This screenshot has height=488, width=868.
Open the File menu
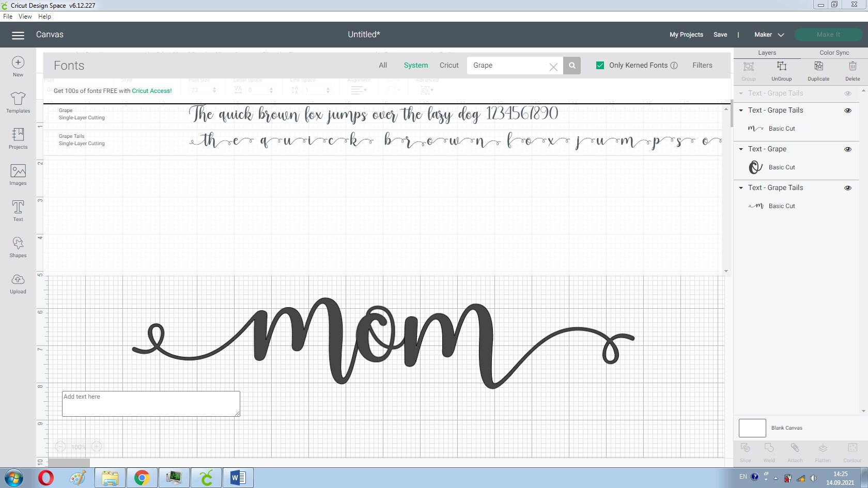tap(8, 17)
